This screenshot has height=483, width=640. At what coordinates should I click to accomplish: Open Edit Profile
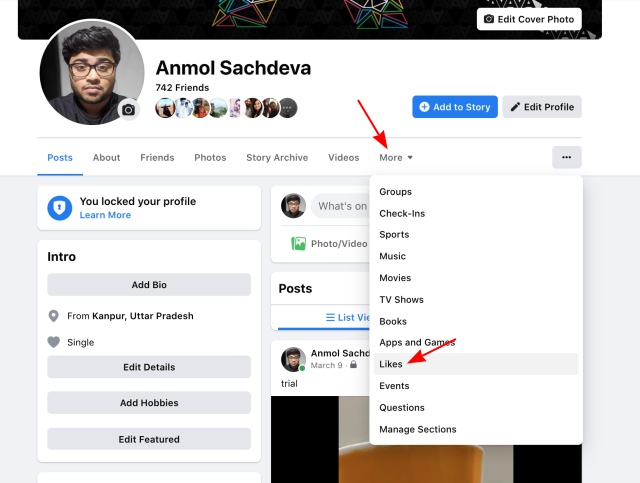[x=542, y=107]
